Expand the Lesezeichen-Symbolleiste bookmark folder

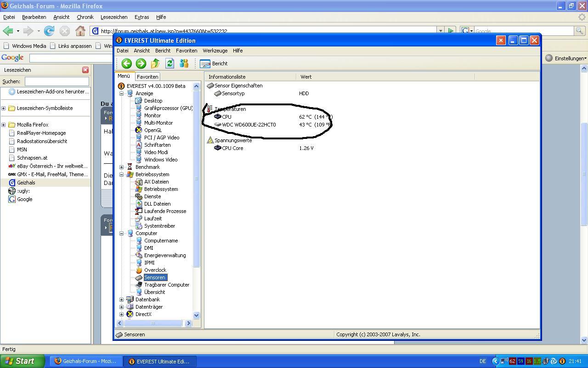[x=4, y=108]
